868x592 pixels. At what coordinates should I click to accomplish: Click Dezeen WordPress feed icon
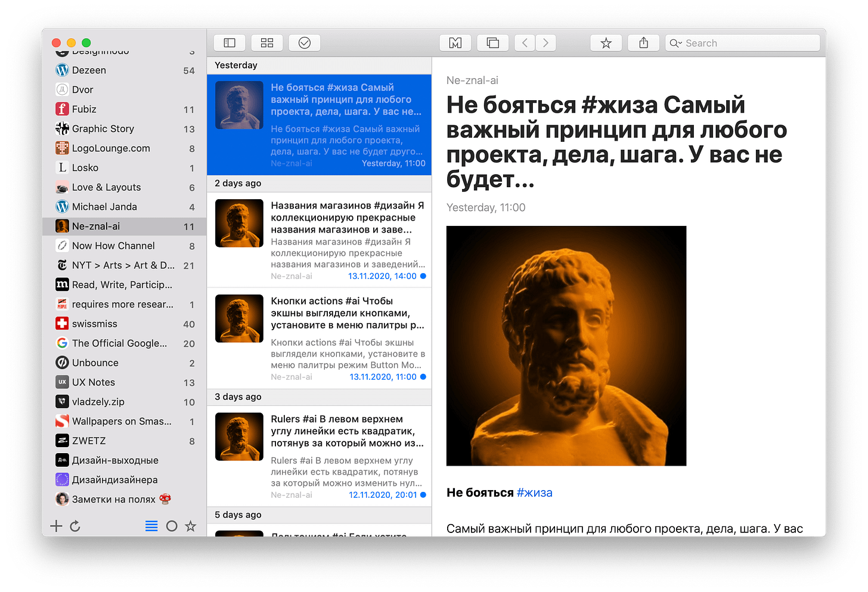[x=62, y=70]
